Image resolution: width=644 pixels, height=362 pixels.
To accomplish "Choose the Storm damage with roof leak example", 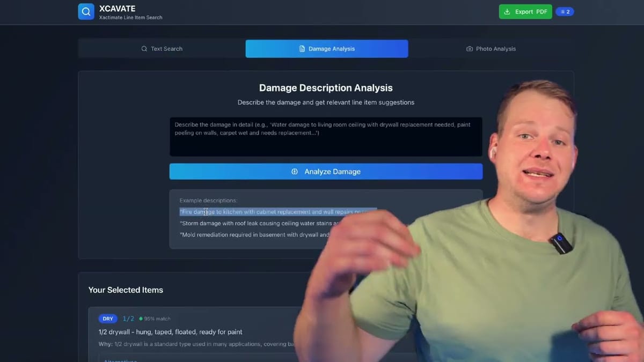I will click(x=260, y=223).
